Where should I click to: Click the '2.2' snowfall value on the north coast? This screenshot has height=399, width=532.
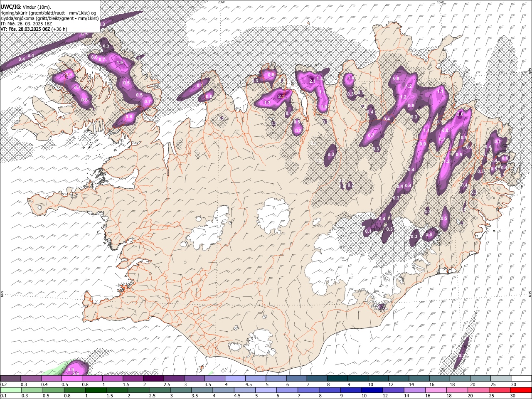coord(281,96)
